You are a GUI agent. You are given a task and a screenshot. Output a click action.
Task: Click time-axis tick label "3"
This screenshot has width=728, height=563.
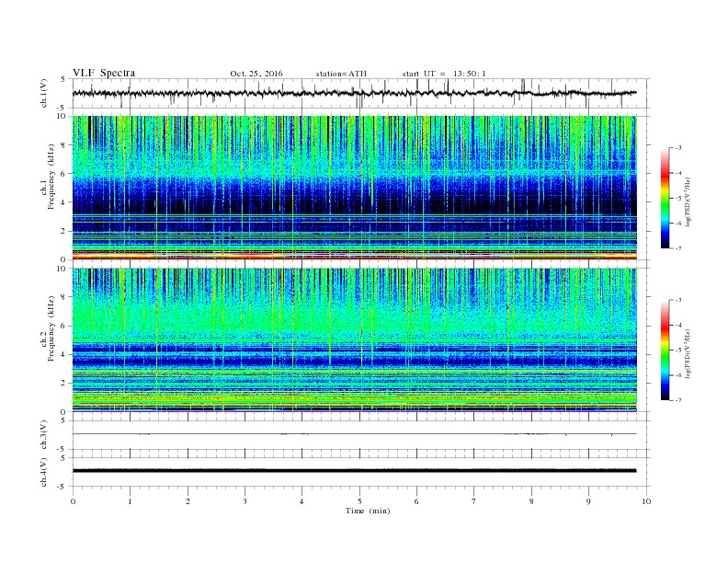coord(245,501)
